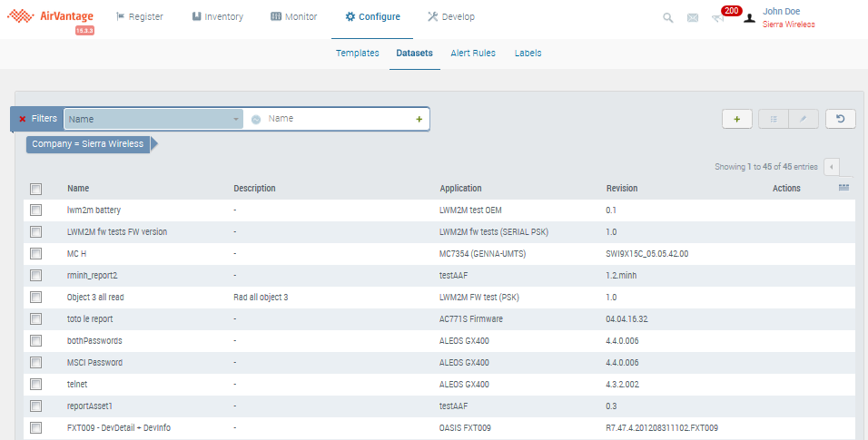Open the Monitor menu

[x=294, y=16]
